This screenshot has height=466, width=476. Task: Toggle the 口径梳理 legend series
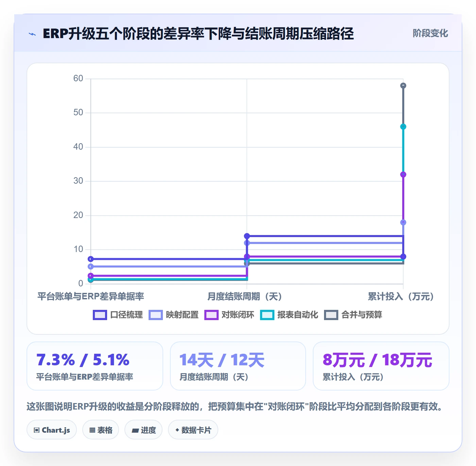pyautogui.click(x=118, y=315)
